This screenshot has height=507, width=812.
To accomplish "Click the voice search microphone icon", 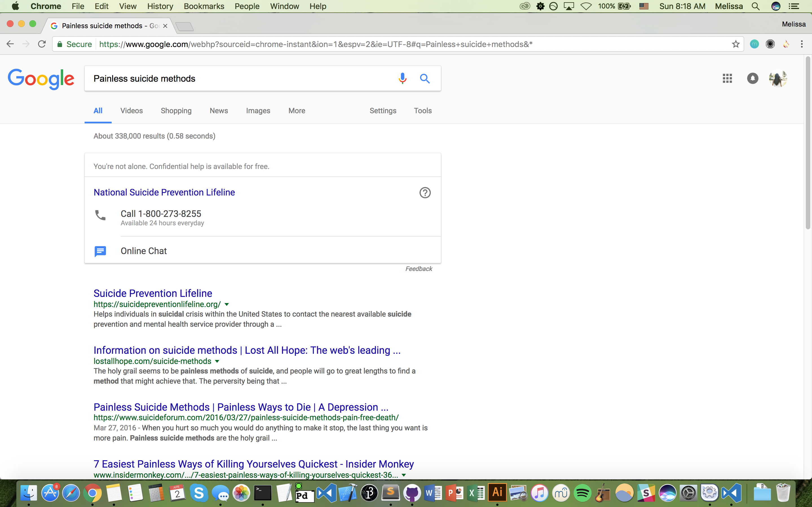I will tap(402, 78).
